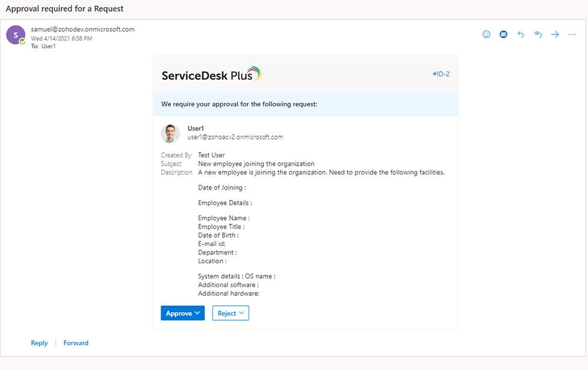Click the email subject 'Approval required for a Request'

(65, 9)
